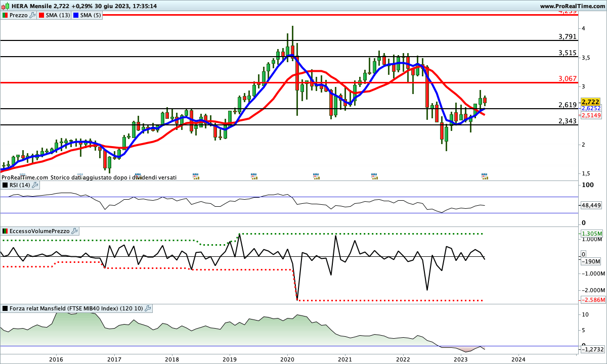The height and width of the screenshot is (364, 607).
Task: Click the dividend event icon near mid-2021
Action: point(374,176)
